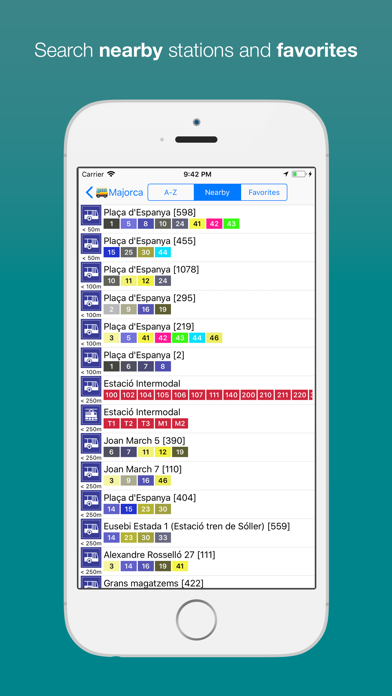Tap pink line 42 badge in stop [598]

(x=214, y=224)
